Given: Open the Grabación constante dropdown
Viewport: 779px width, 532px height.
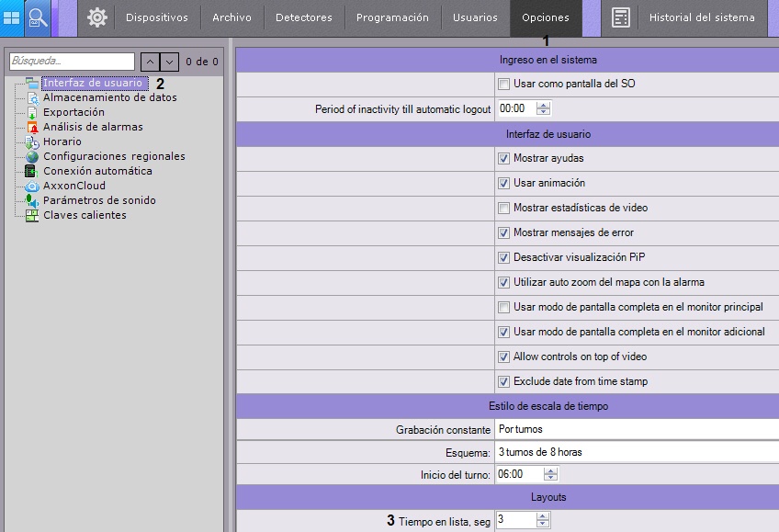Looking at the screenshot, I should coord(636,429).
